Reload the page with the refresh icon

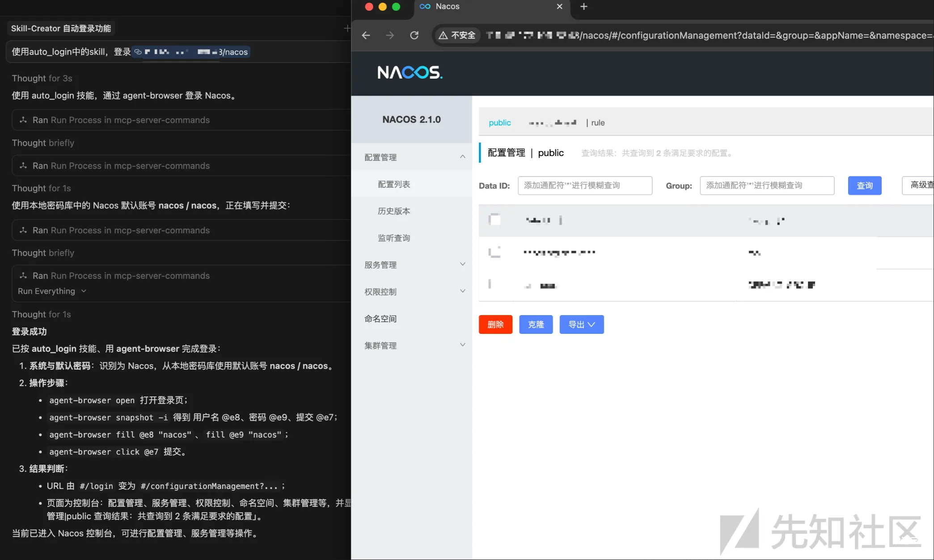[414, 35]
